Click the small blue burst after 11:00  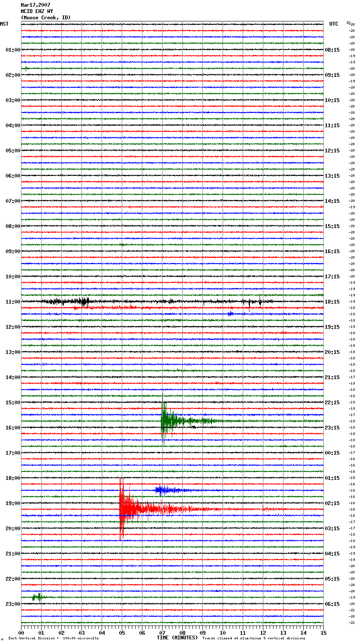[231, 314]
